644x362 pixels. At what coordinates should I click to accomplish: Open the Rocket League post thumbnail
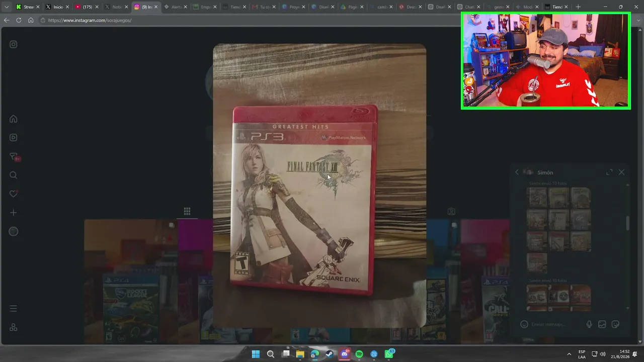pos(131,282)
